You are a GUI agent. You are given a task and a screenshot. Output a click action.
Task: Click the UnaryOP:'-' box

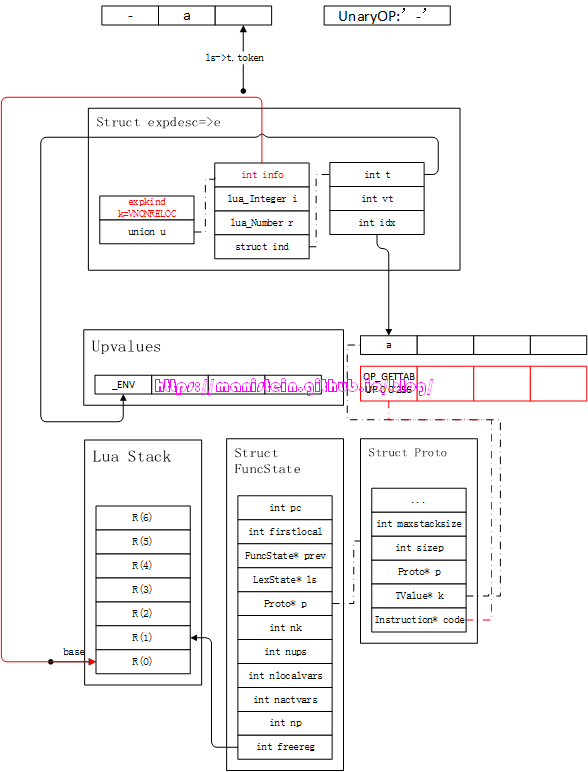point(387,16)
